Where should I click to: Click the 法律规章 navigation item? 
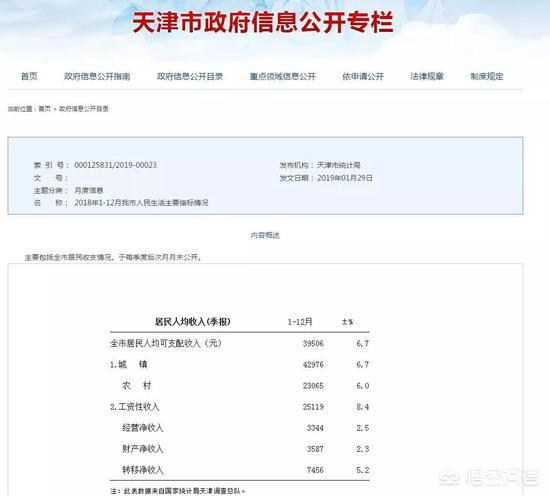[x=427, y=76]
